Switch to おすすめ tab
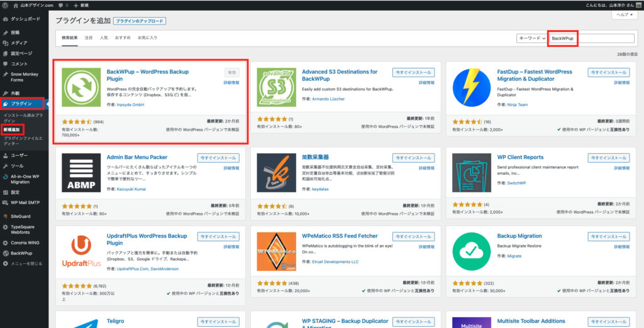 [x=123, y=38]
